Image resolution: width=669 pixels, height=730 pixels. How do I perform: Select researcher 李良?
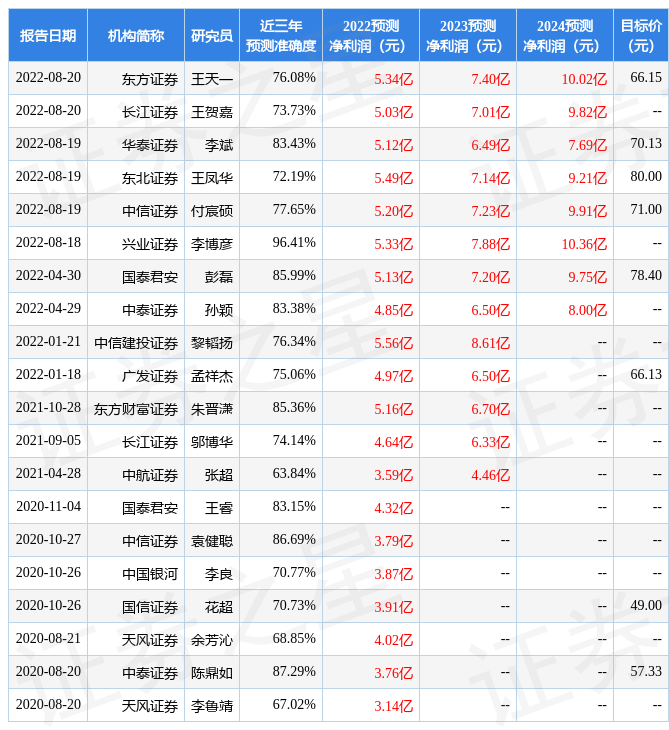(x=219, y=575)
